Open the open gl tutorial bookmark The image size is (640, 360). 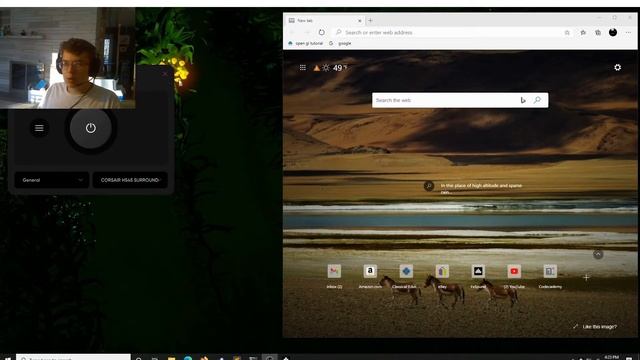point(305,43)
